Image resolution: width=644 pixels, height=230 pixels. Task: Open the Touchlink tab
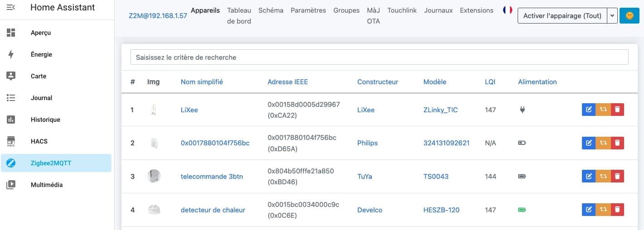[402, 10]
